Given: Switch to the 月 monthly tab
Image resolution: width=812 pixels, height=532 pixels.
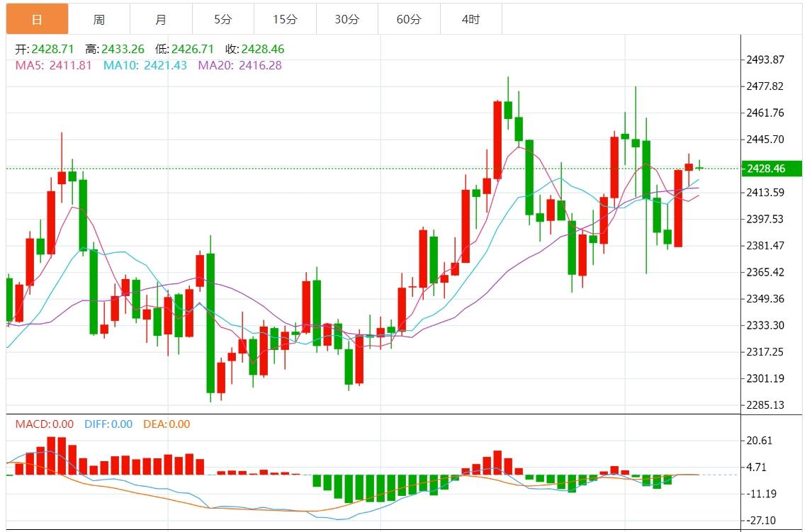Looking at the screenshot, I should [161, 19].
